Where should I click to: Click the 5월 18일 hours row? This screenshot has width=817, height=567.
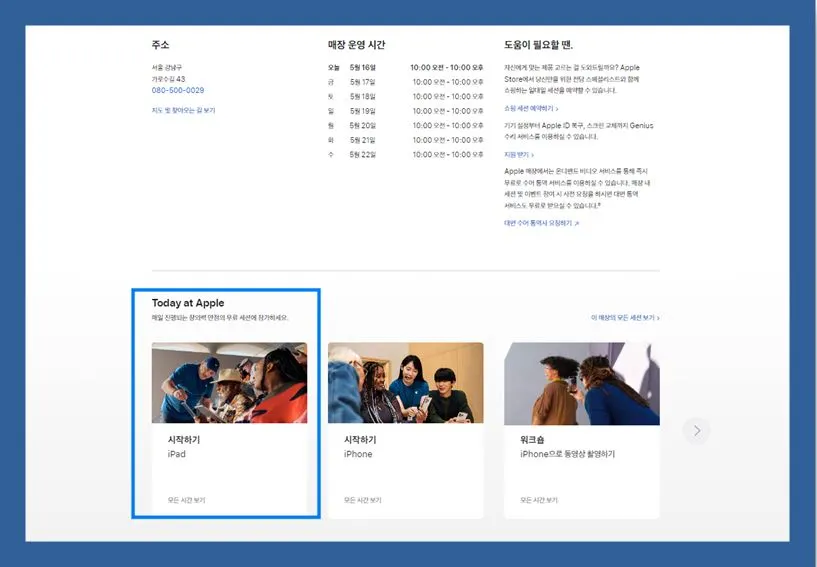405,96
